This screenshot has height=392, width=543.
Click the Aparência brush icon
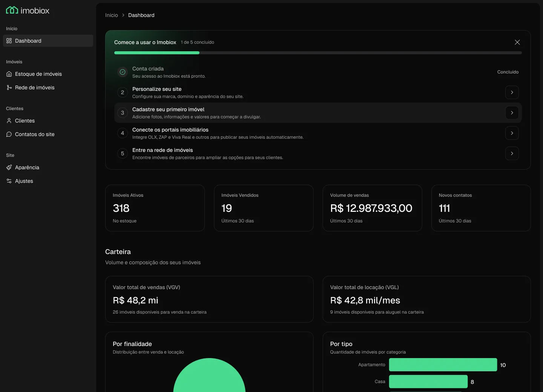click(9, 167)
